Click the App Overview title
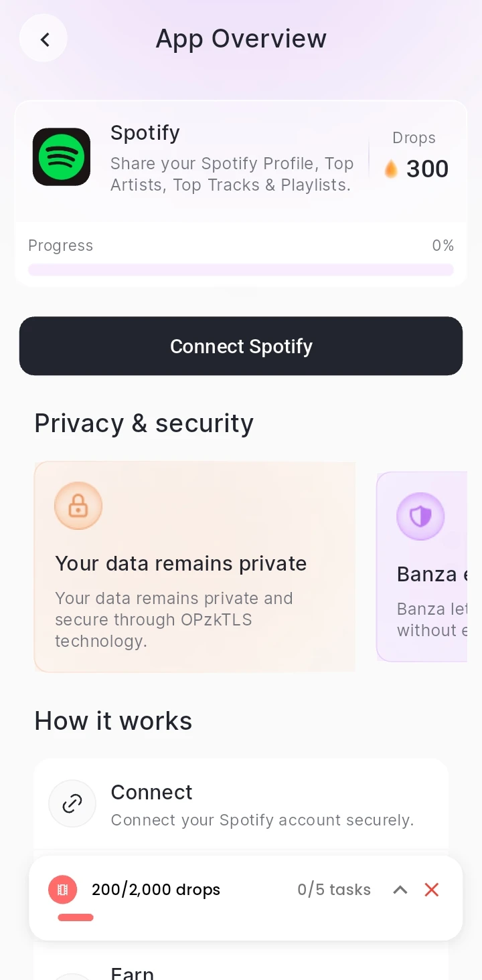Viewport: 482px width, 980px height. pos(241,38)
